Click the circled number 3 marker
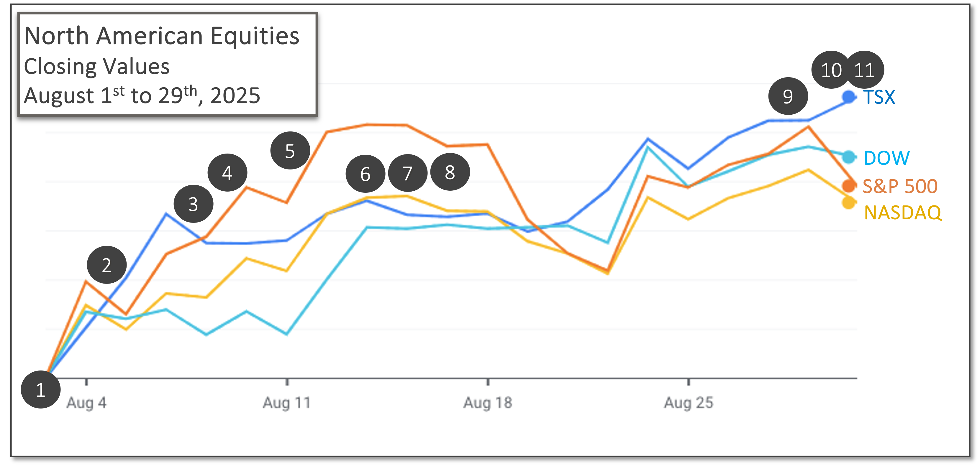The height and width of the screenshot is (466, 980). click(193, 204)
